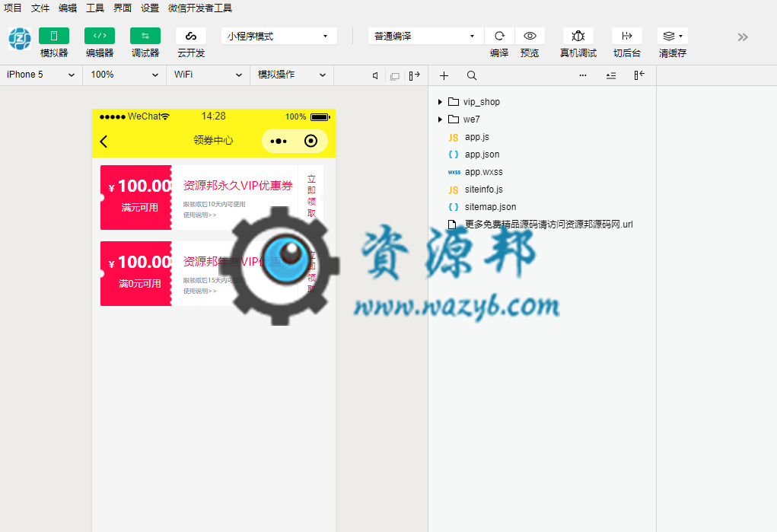Click the hide file tree panel icon

[639, 75]
